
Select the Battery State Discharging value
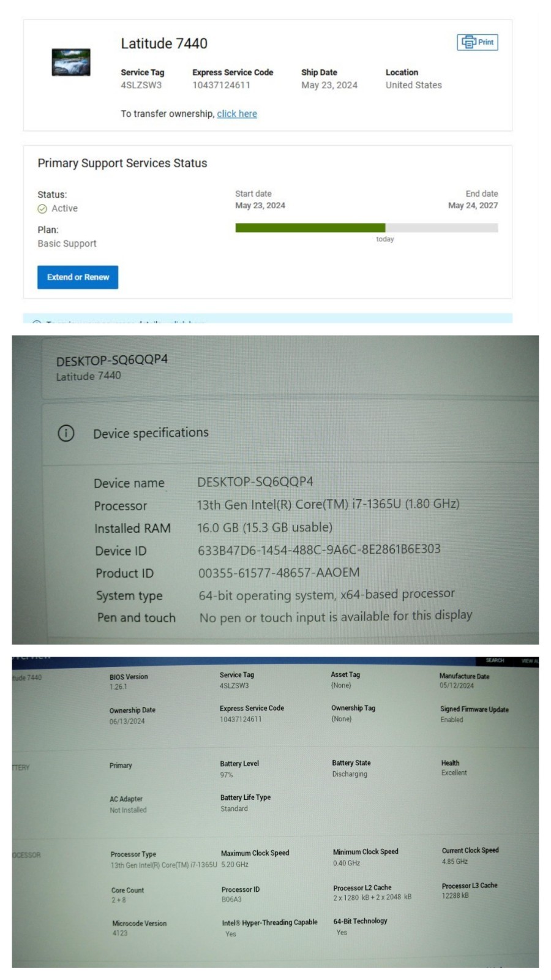(350, 774)
